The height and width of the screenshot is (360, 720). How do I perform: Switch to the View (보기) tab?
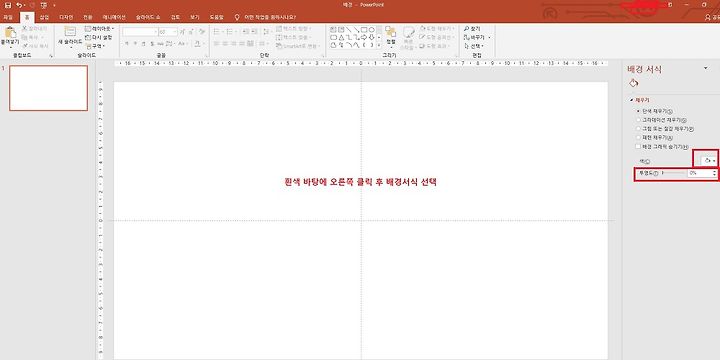pos(195,17)
